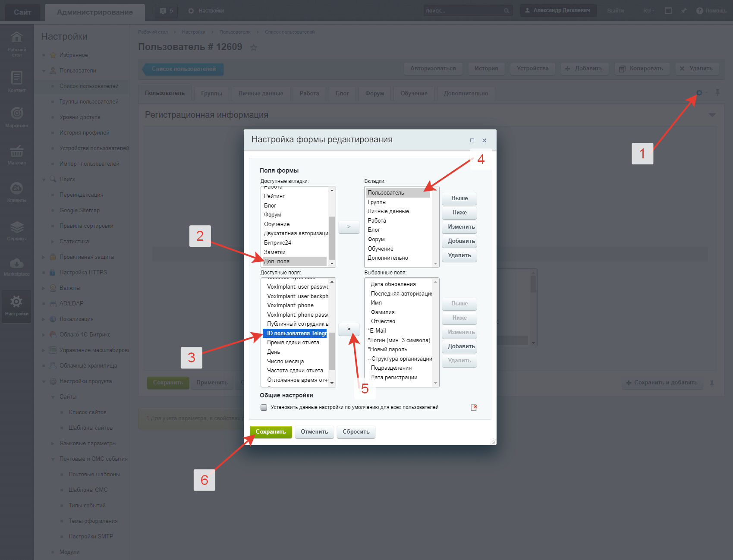Viewport: 733px width, 560px height.
Task: Add page to favorites with star icon
Action: point(254,47)
